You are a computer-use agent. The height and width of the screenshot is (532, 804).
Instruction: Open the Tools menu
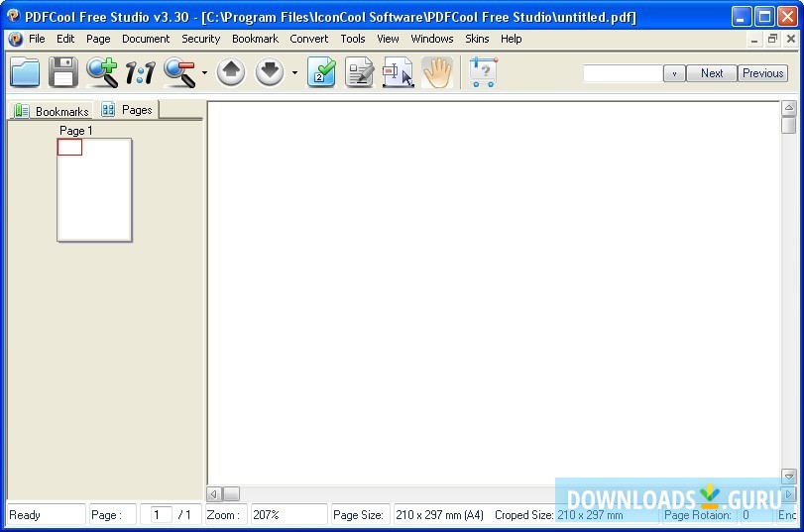[x=353, y=39]
